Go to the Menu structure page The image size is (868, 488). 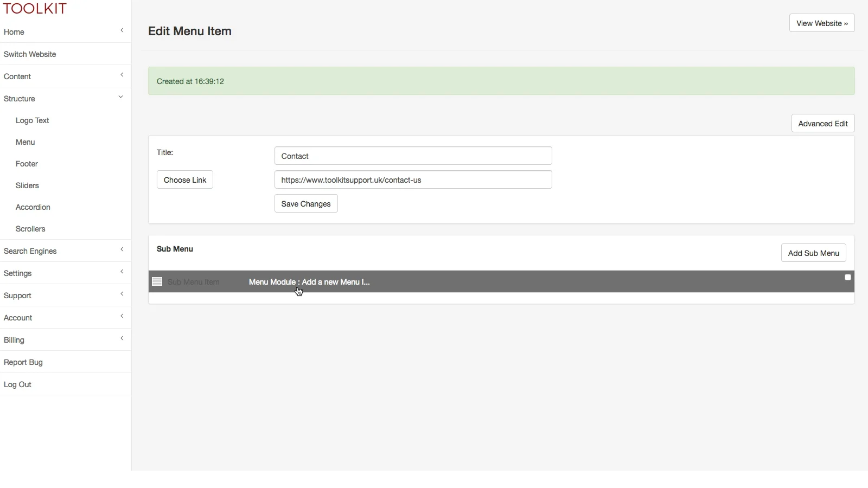tap(25, 142)
